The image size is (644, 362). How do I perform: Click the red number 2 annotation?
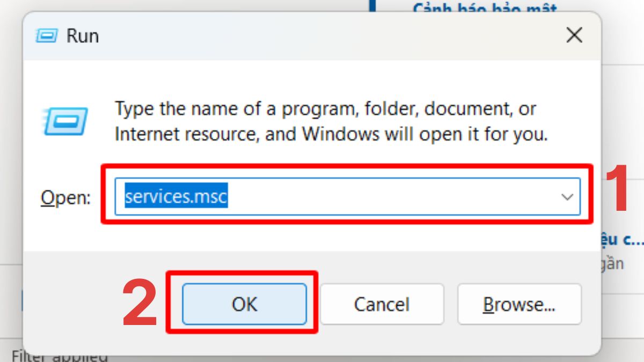pos(140,303)
